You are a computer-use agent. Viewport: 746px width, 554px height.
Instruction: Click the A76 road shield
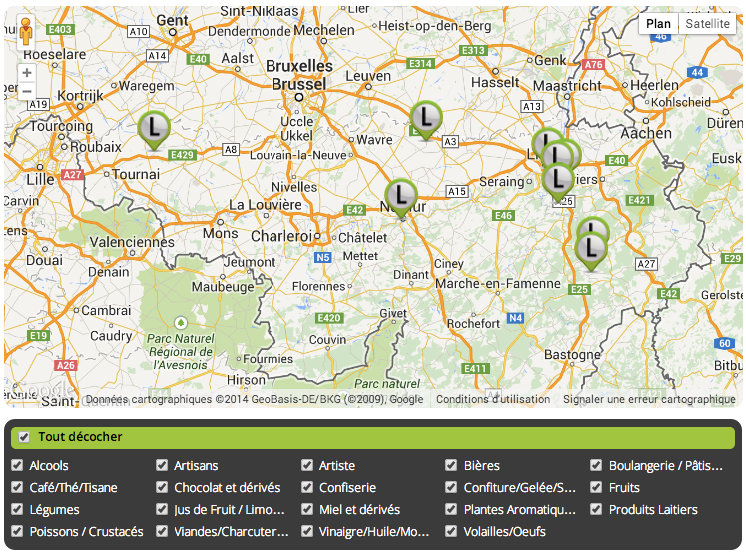tap(593, 65)
